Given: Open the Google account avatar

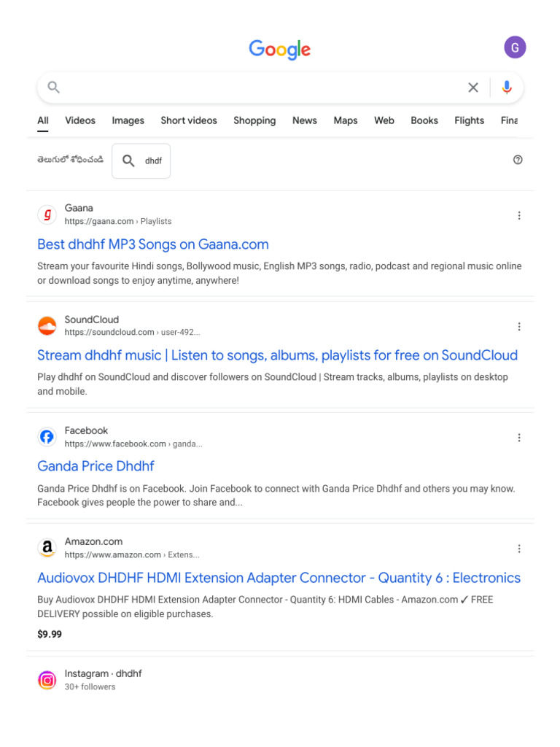Looking at the screenshot, I should pyautogui.click(x=515, y=48).
